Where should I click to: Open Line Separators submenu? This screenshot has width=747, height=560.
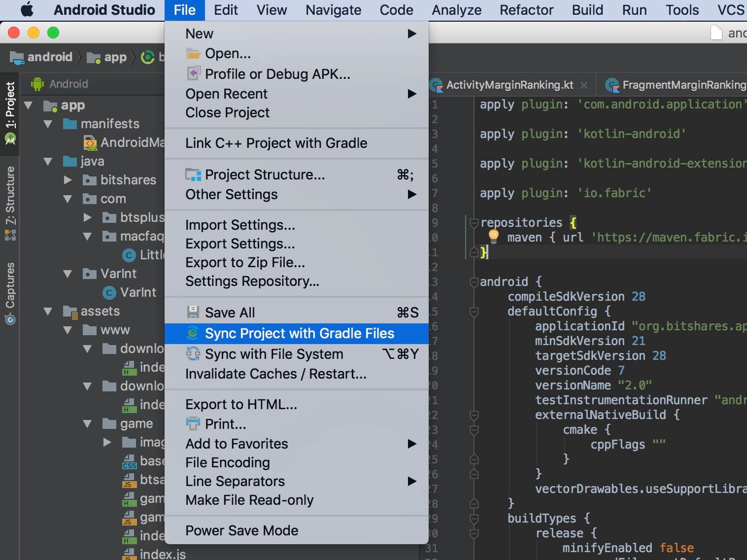tap(297, 481)
